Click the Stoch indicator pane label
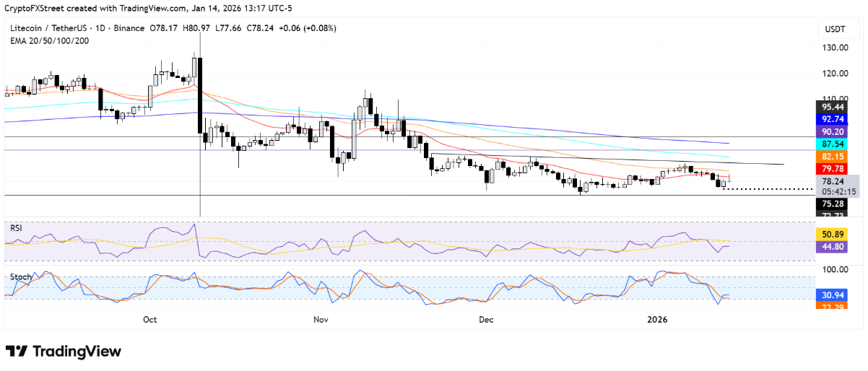Viewport: 868px width, 371px height. click(19, 276)
